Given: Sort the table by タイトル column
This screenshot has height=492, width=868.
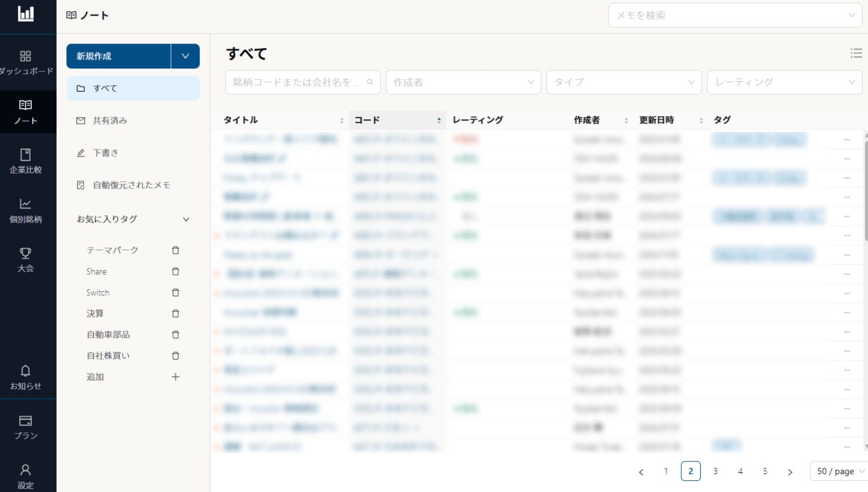Looking at the screenshot, I should (341, 120).
